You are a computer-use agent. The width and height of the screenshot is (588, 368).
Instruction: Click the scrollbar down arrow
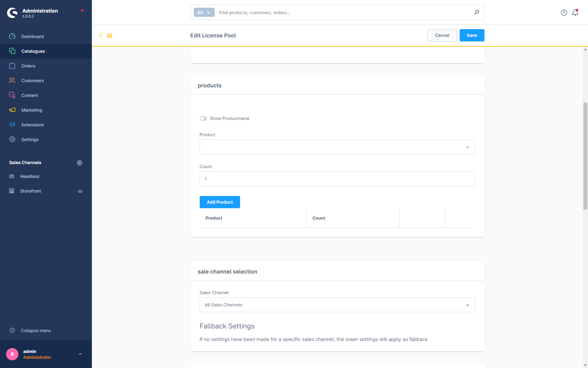585,365
